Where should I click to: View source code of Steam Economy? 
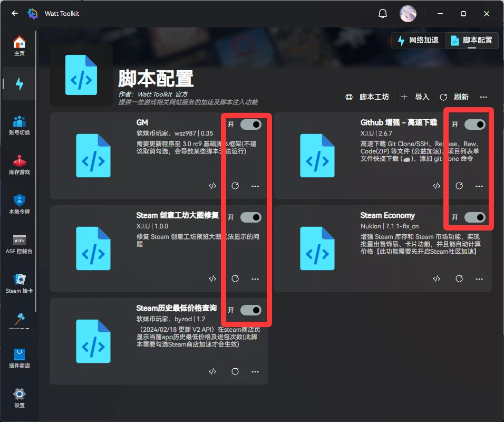pos(437,279)
